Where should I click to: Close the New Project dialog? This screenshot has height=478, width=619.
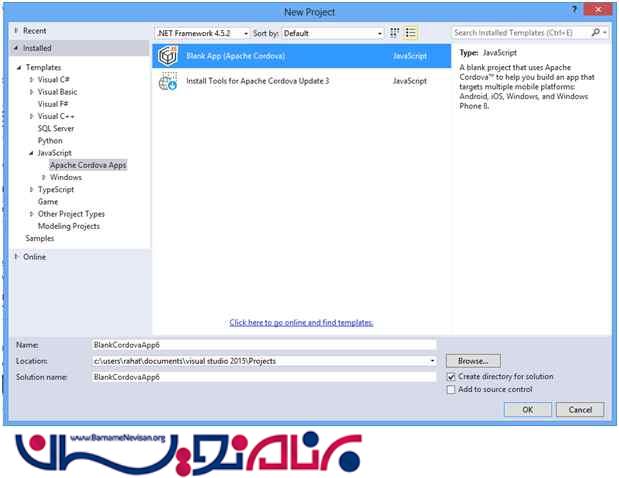[x=598, y=10]
